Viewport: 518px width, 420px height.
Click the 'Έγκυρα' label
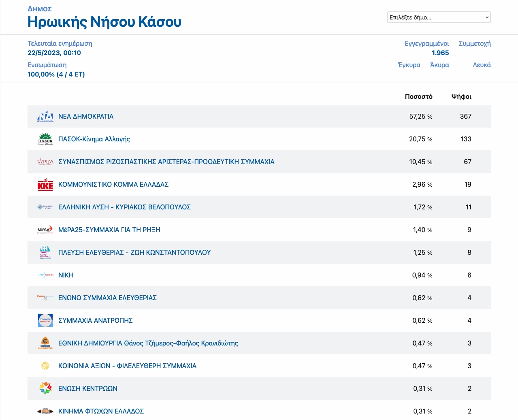point(409,65)
